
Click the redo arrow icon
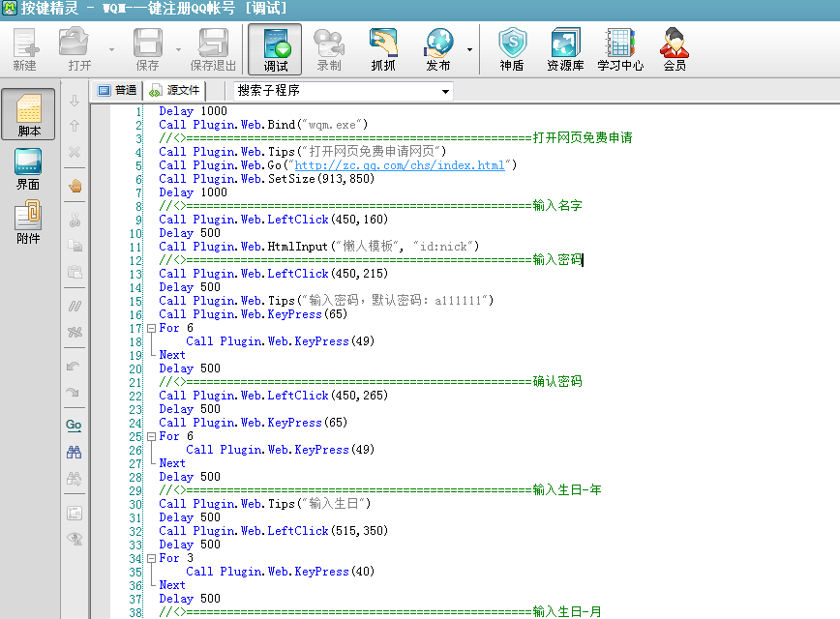click(74, 392)
